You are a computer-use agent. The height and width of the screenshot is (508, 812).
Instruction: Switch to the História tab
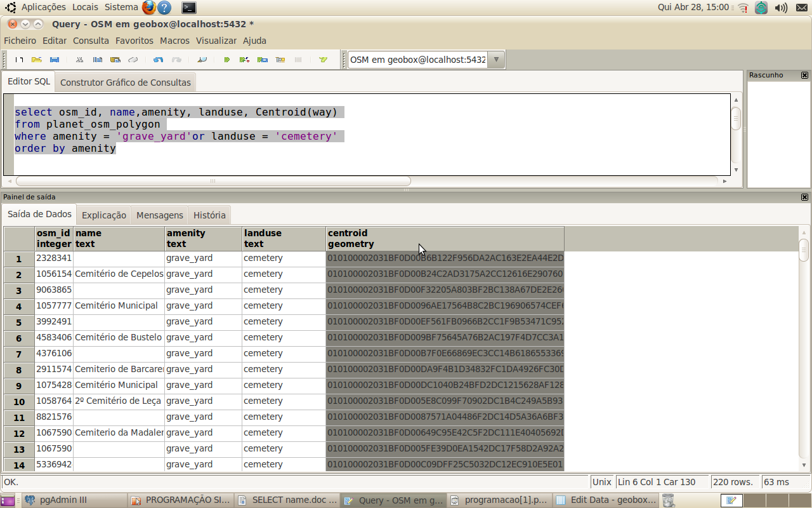(x=209, y=215)
